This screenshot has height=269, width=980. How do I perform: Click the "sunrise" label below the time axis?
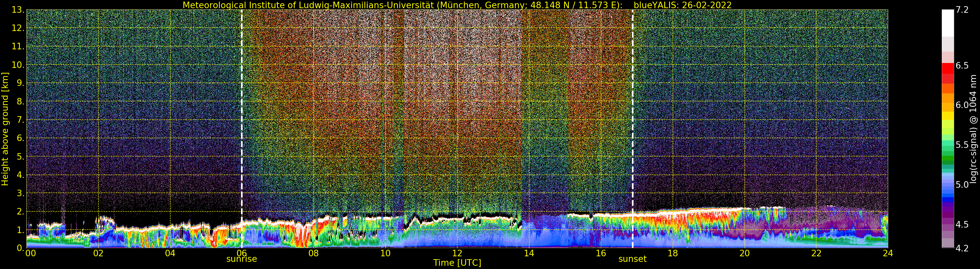(x=242, y=259)
